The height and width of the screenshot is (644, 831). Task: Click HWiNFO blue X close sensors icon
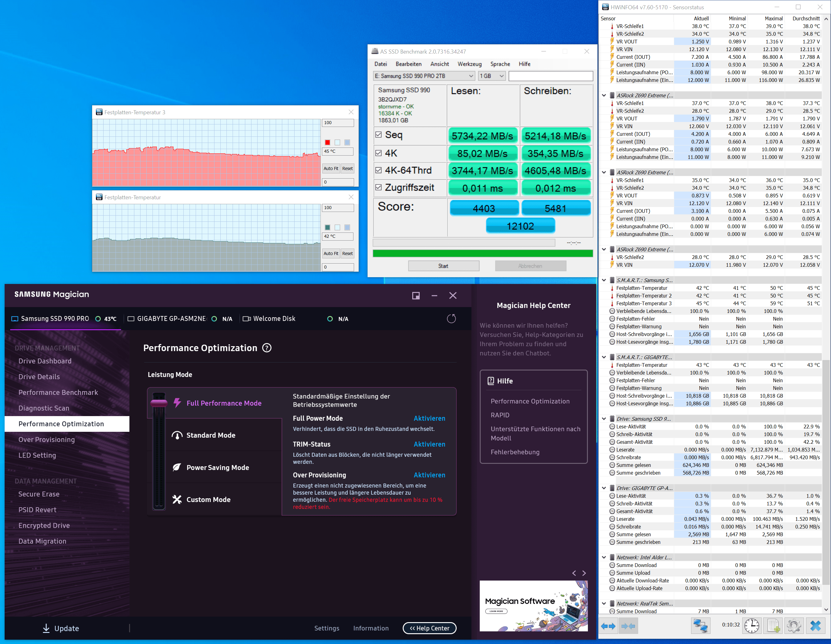(x=815, y=626)
